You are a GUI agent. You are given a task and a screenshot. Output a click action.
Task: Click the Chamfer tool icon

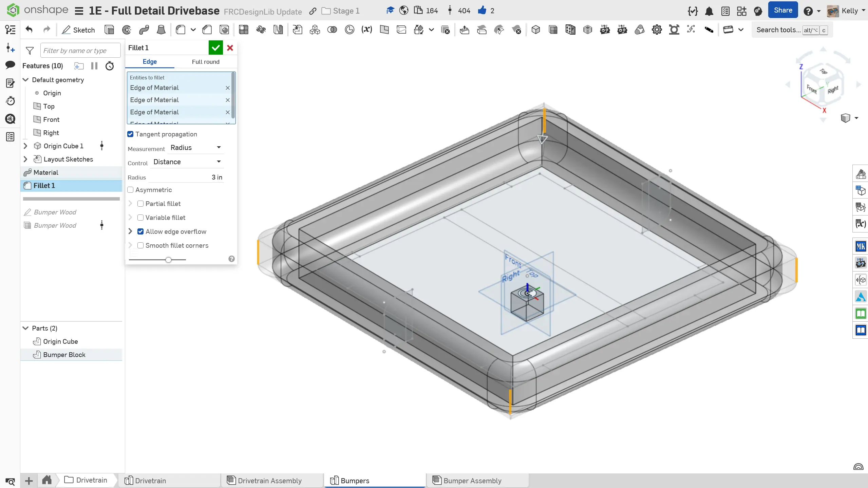click(x=207, y=30)
